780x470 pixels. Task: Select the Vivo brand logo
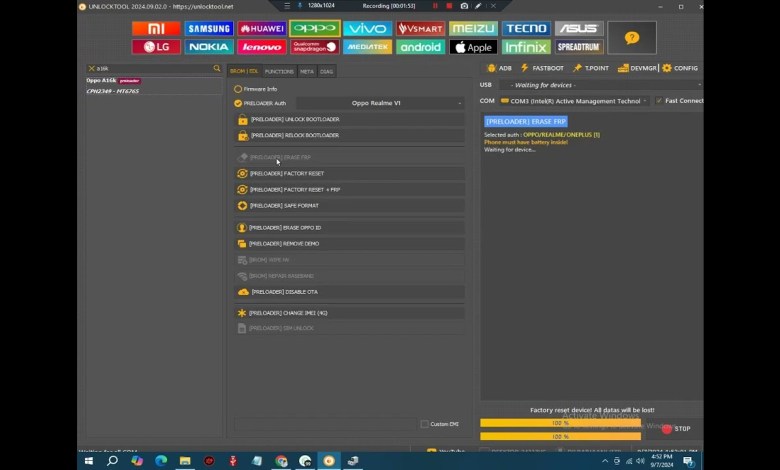pyautogui.click(x=368, y=29)
